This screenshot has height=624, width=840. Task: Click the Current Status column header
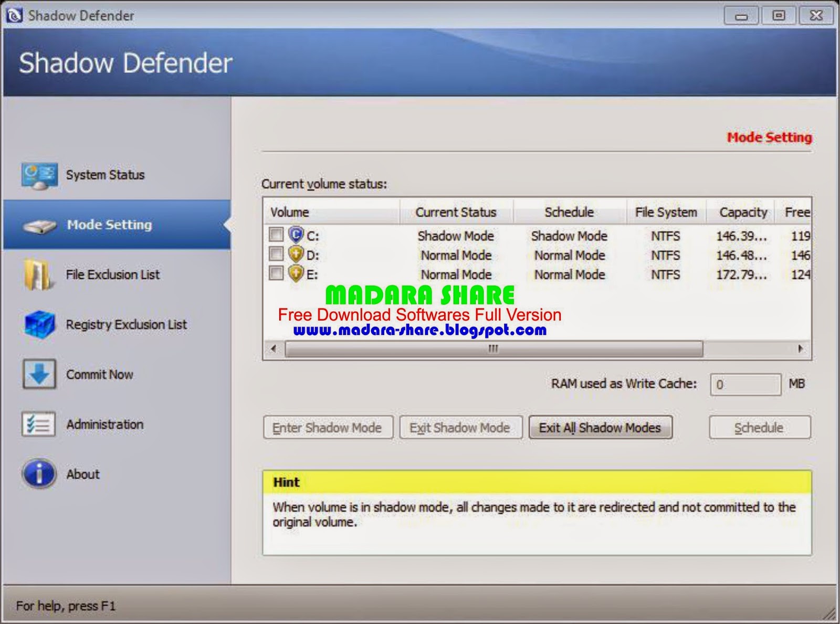pos(456,212)
